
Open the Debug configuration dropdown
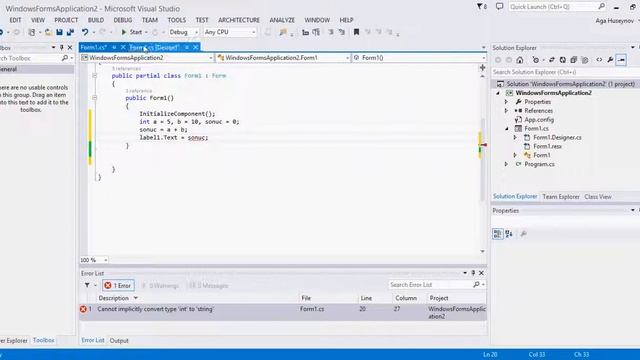(183, 32)
